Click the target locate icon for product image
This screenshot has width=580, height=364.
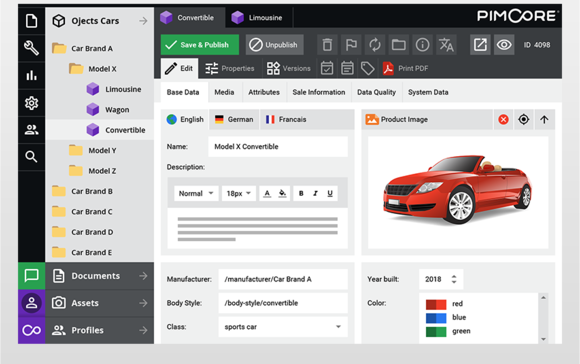pyautogui.click(x=524, y=119)
